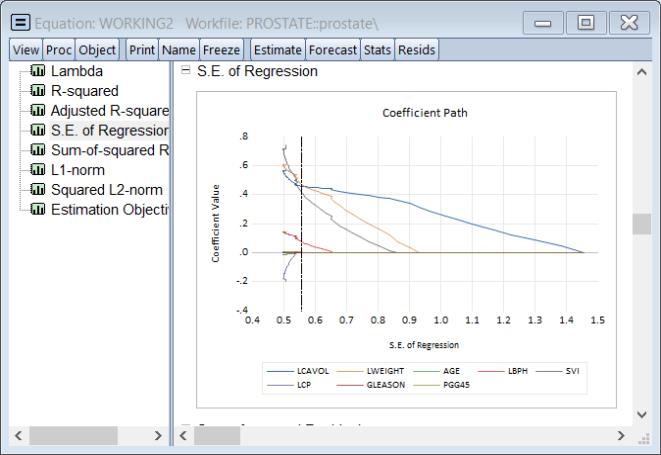Click the Estimation Objective graph icon
Screen dimensions: 661x455
[39, 209]
